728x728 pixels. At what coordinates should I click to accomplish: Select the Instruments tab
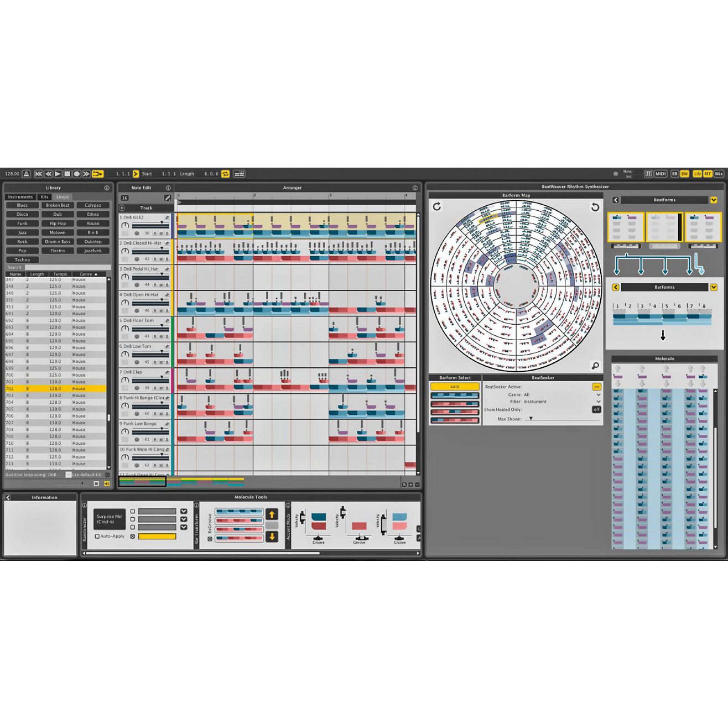[20, 196]
